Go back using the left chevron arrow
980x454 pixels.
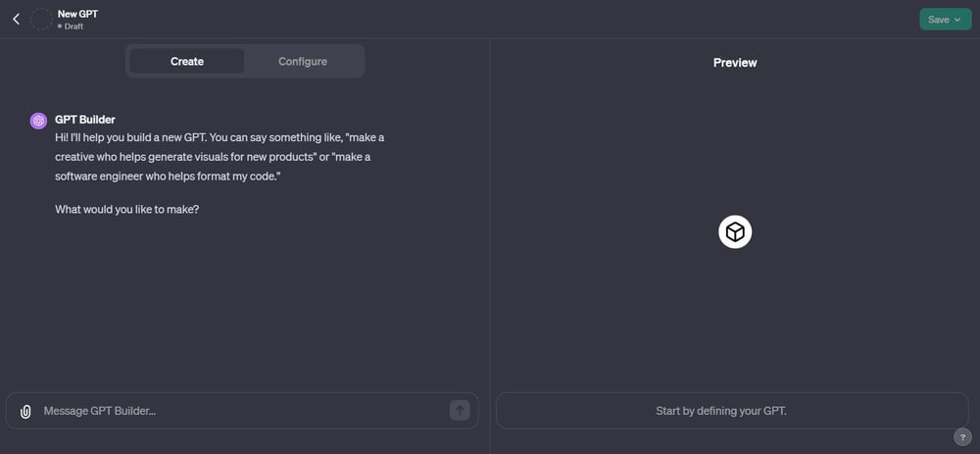(x=17, y=20)
